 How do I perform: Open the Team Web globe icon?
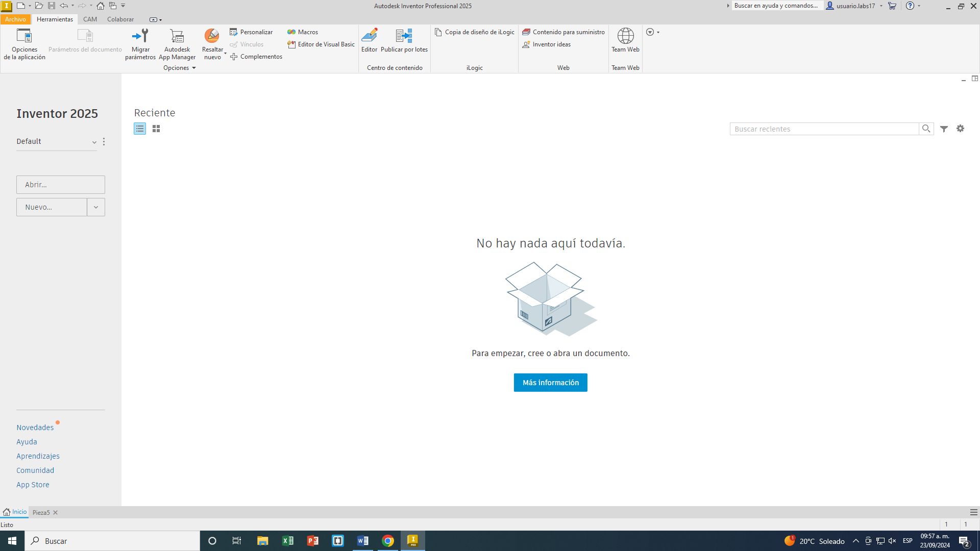(625, 36)
